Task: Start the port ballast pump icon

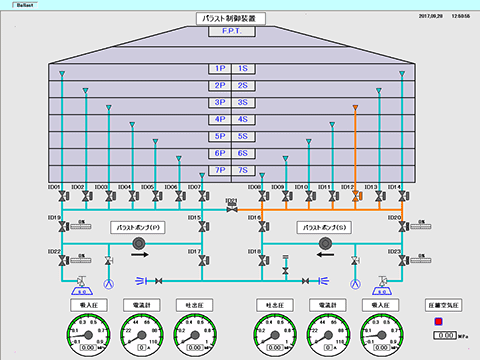Action: pyautogui.click(x=139, y=243)
